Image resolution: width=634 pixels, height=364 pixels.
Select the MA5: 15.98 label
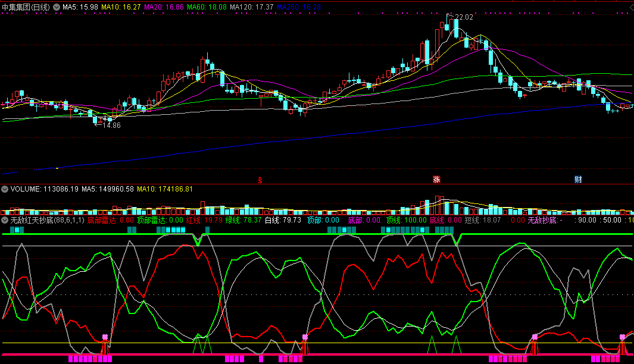80,7
